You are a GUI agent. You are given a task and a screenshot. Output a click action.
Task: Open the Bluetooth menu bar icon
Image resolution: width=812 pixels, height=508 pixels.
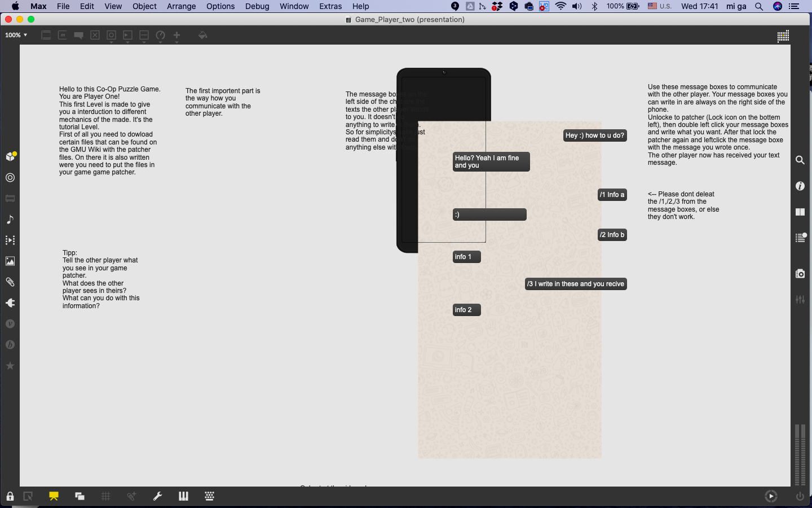[594, 6]
